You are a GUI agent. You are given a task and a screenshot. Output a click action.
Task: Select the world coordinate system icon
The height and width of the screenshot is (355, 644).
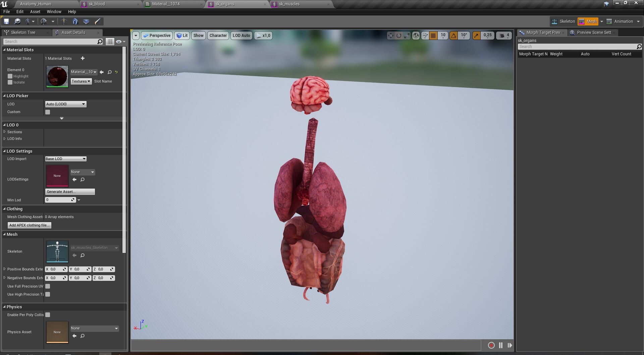[416, 35]
